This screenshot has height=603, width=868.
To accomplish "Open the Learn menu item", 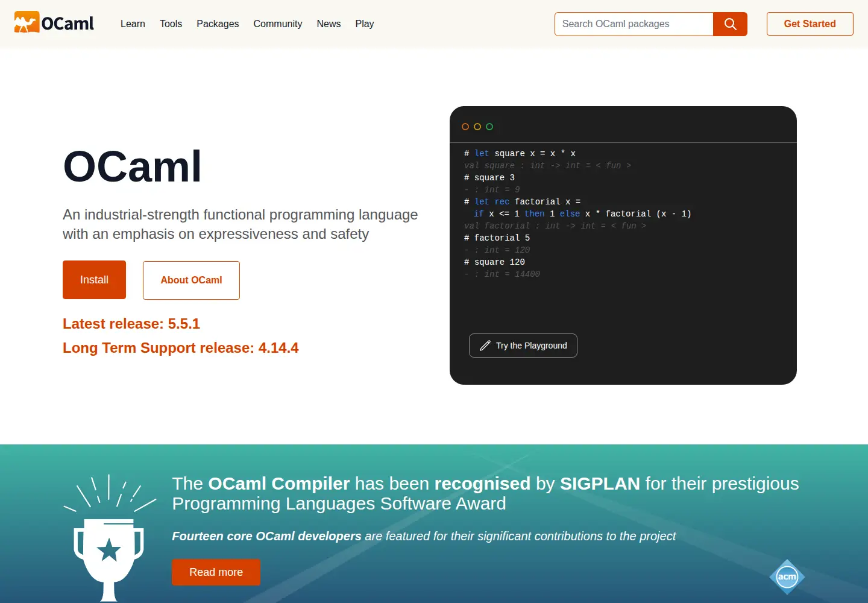I will click(x=133, y=24).
